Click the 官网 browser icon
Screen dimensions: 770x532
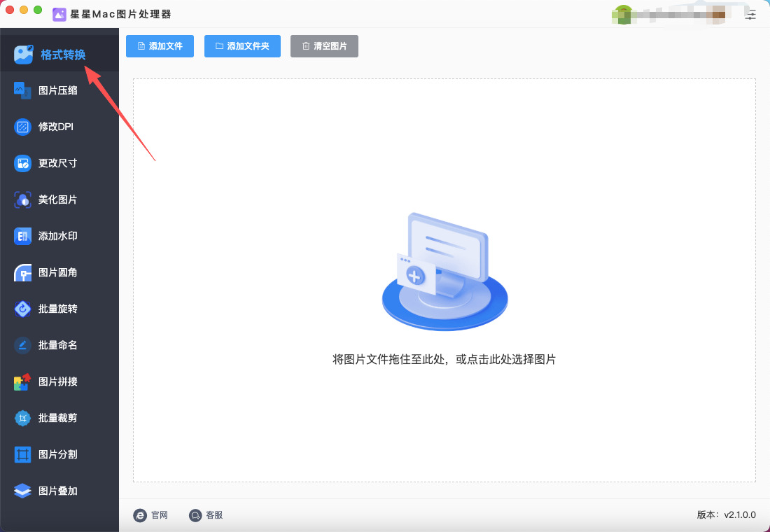pos(140,515)
